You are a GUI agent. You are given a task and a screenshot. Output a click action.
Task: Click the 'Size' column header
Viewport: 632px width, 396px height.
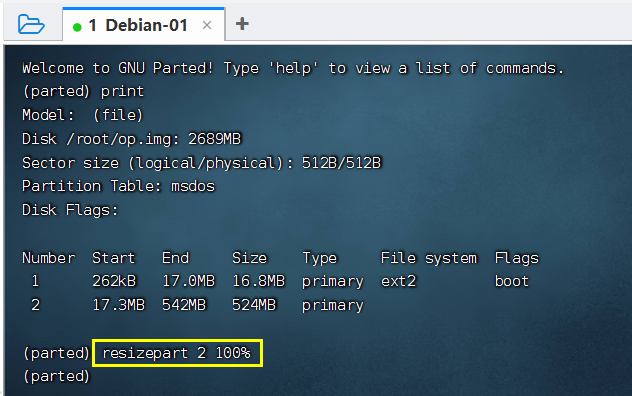[x=249, y=258]
